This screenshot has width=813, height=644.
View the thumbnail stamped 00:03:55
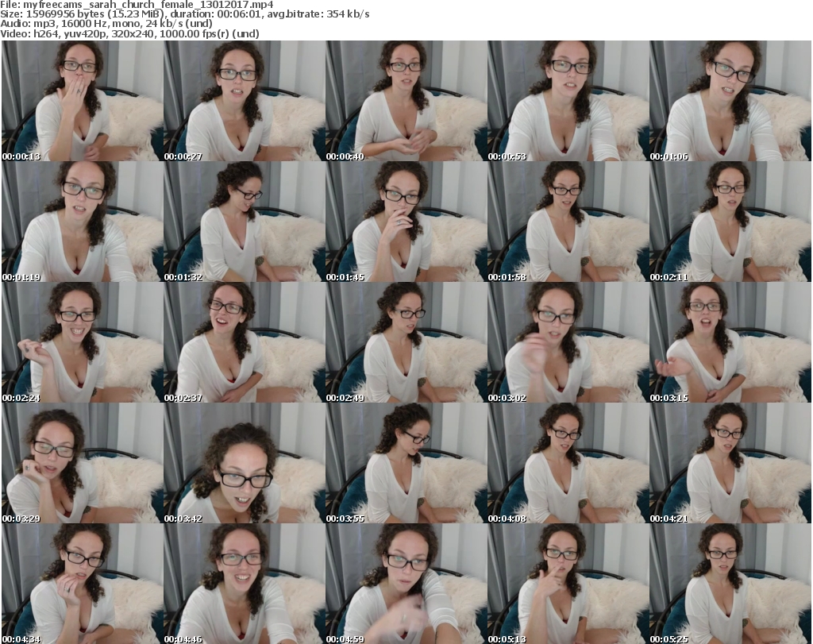point(406,463)
